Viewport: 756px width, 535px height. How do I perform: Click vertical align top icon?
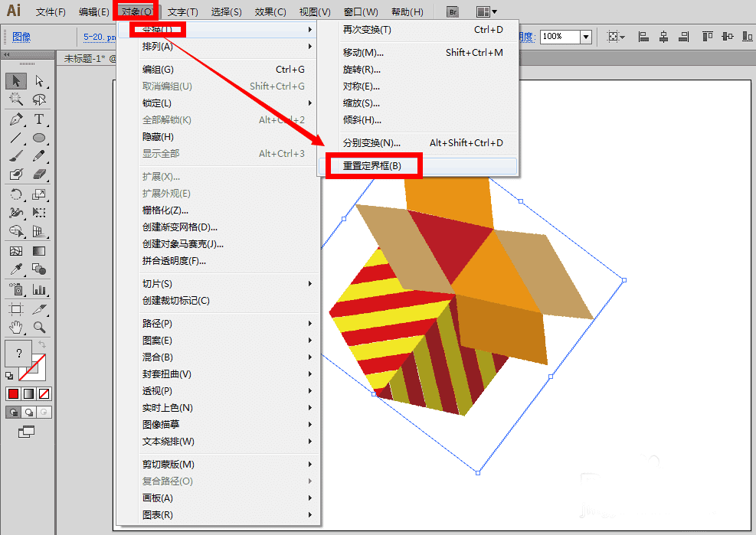pyautogui.click(x=707, y=37)
